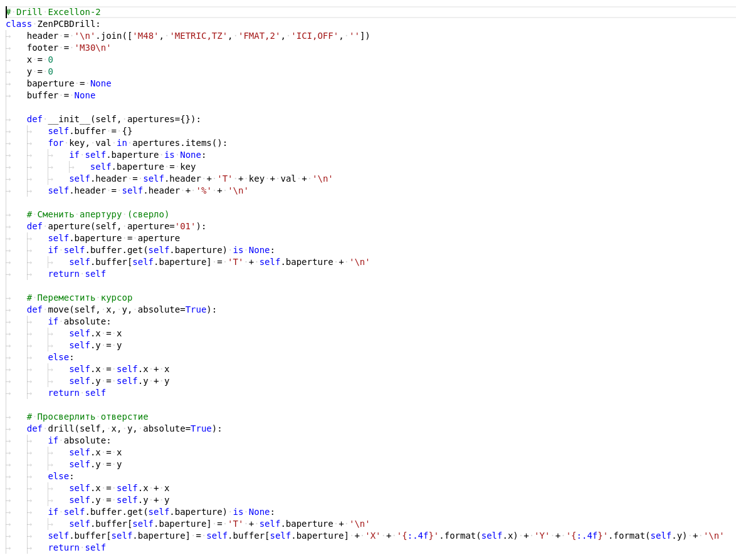Image resolution: width=736 pixels, height=560 pixels.
Task: Click the '# Drill Excellon-2' comment line
Action: [53, 12]
